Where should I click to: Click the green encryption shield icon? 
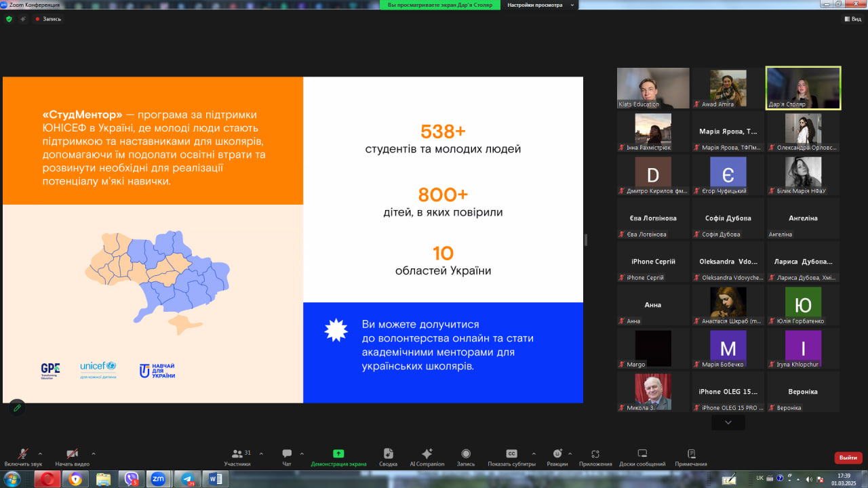click(x=9, y=19)
